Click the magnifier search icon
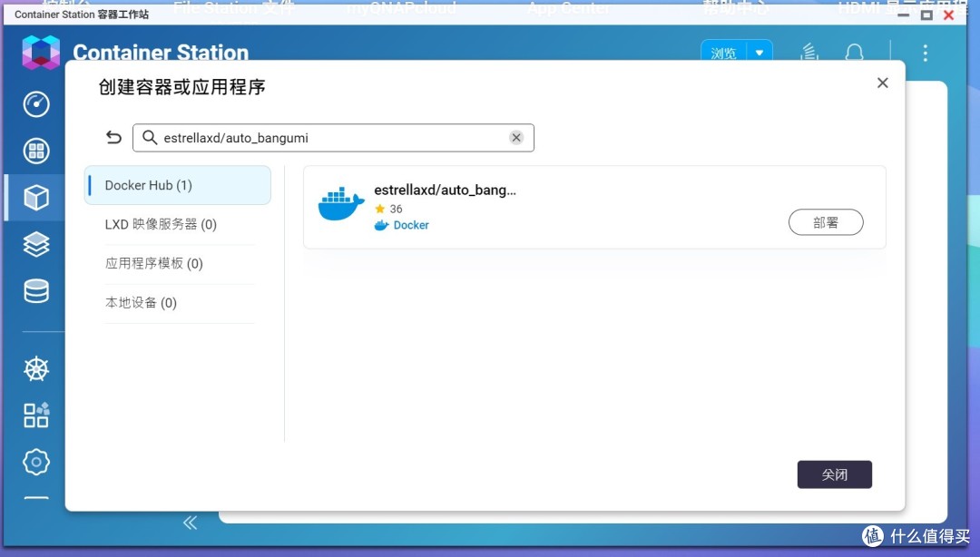 click(150, 138)
